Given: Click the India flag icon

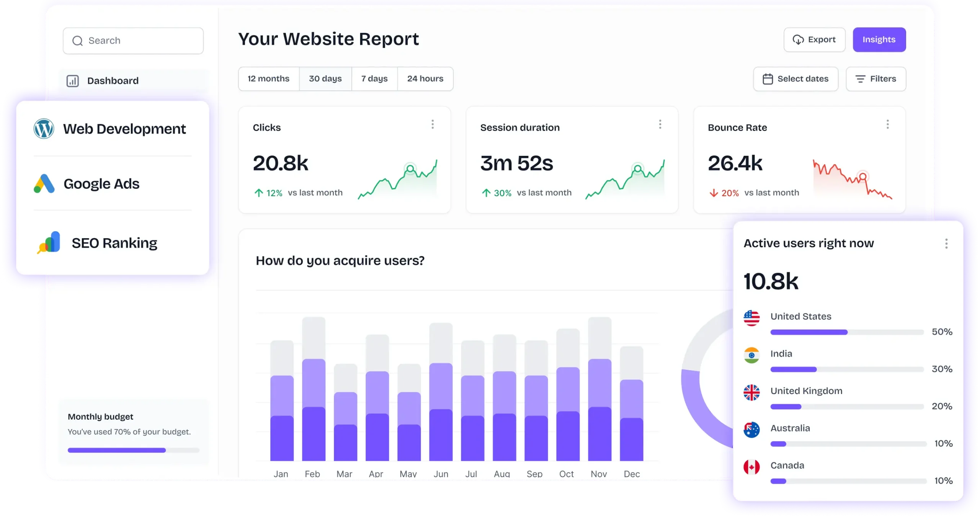Looking at the screenshot, I should coord(751,355).
